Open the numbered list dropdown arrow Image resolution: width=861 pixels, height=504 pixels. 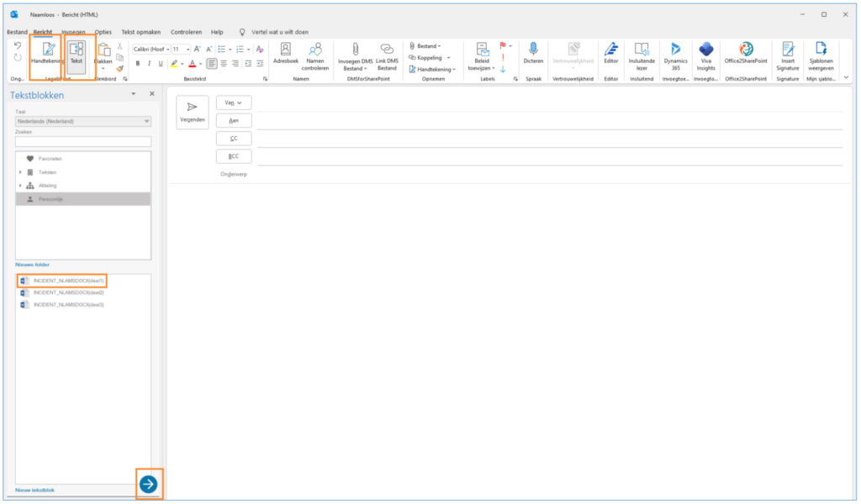[248, 50]
